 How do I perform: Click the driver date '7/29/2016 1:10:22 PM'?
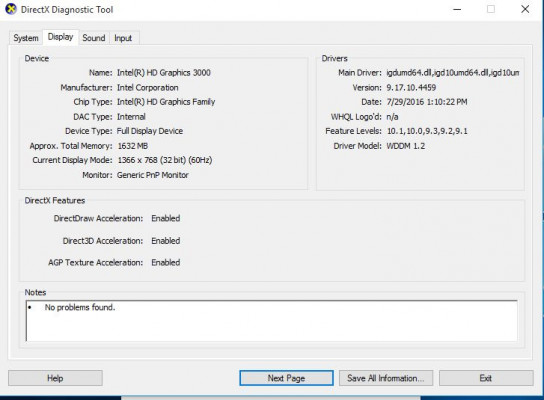pos(427,102)
